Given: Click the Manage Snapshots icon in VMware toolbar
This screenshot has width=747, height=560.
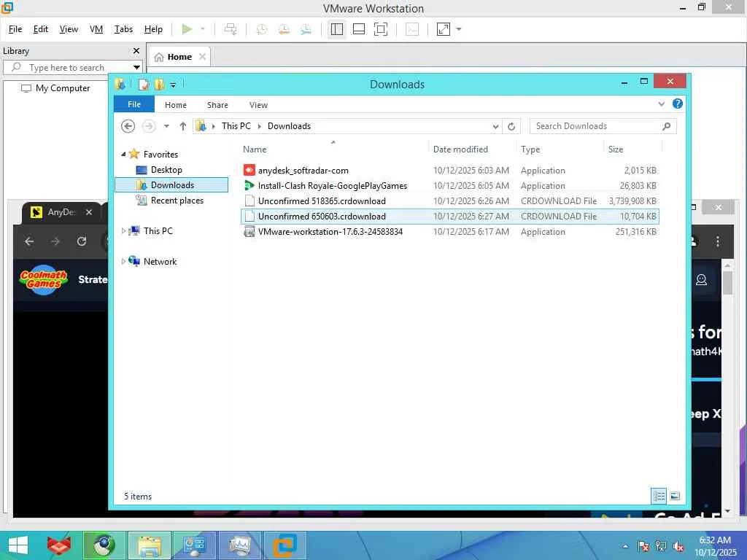Looking at the screenshot, I should tap(306, 29).
